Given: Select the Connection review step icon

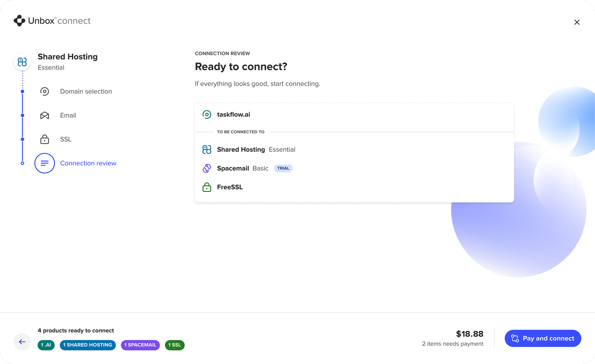Looking at the screenshot, I should (44, 163).
